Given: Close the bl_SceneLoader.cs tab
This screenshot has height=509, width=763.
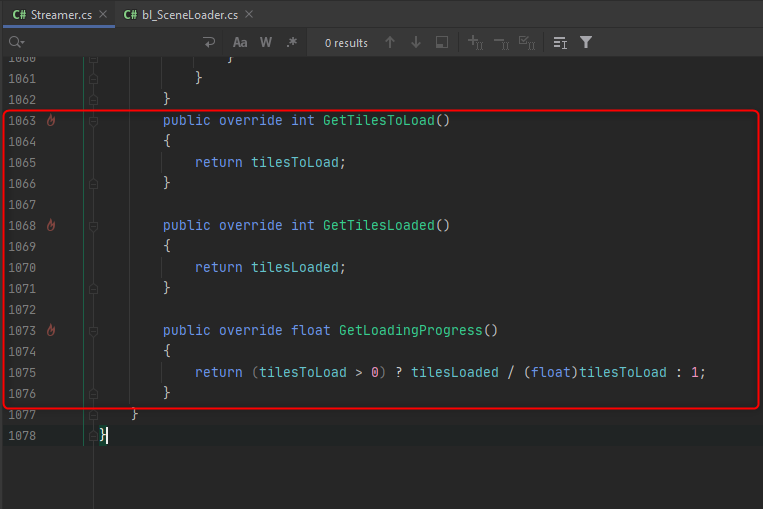Looking at the screenshot, I should tap(249, 15).
